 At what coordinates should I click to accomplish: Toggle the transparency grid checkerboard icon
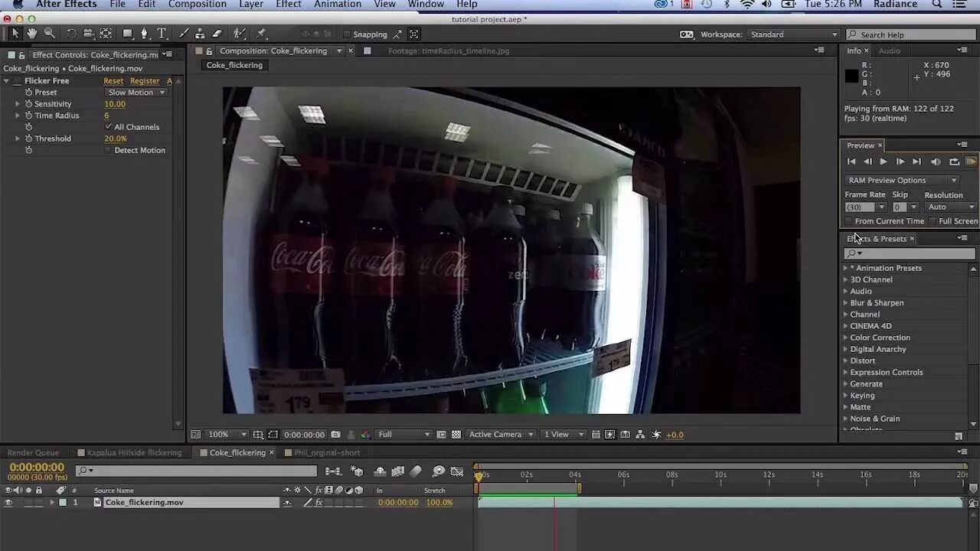pos(456,435)
